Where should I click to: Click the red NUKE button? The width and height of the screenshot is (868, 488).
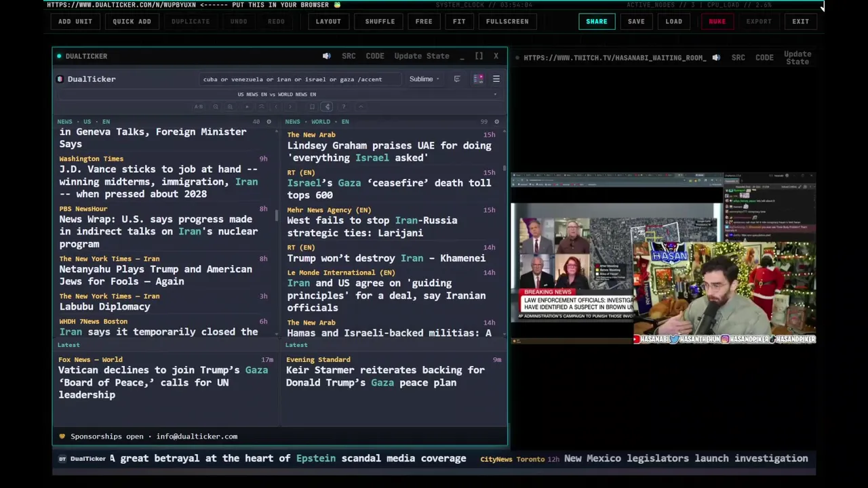(717, 22)
